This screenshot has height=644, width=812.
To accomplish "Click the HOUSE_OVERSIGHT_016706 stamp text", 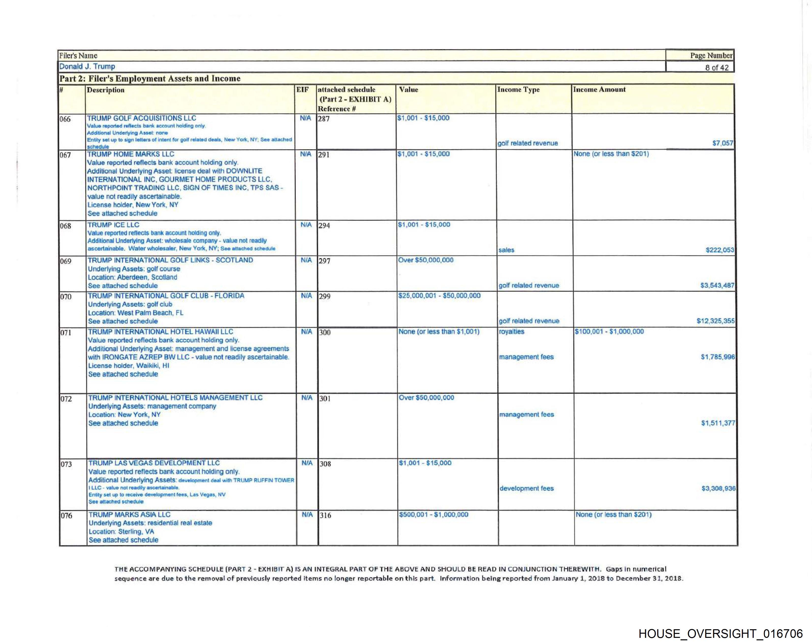I will pos(720,633).
